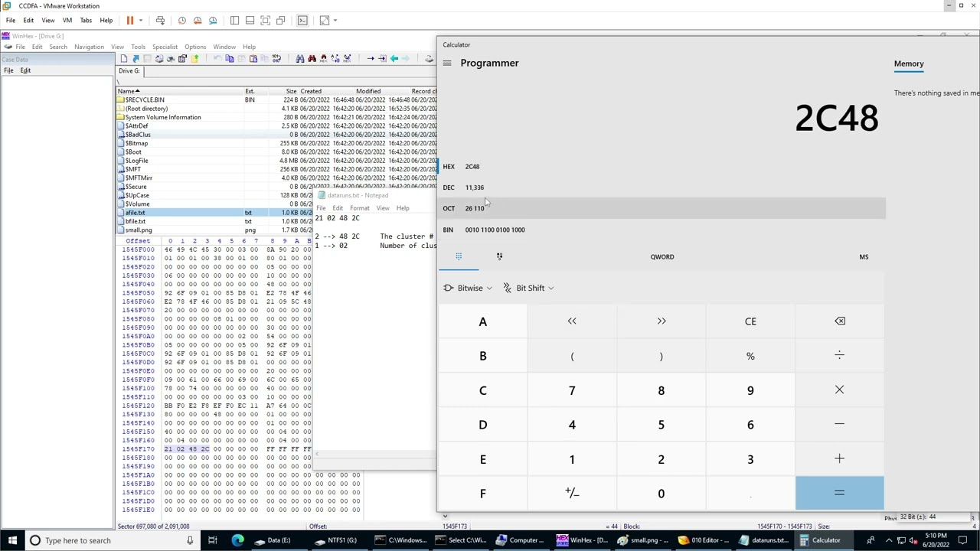Open the VMware Tabs menu
This screenshot has height=551, width=980.
point(86,21)
